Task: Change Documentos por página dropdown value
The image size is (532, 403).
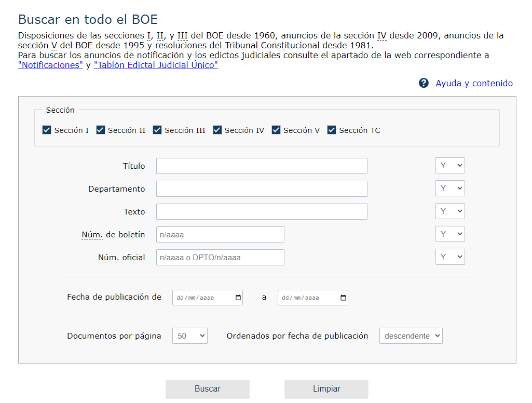Action: click(189, 336)
